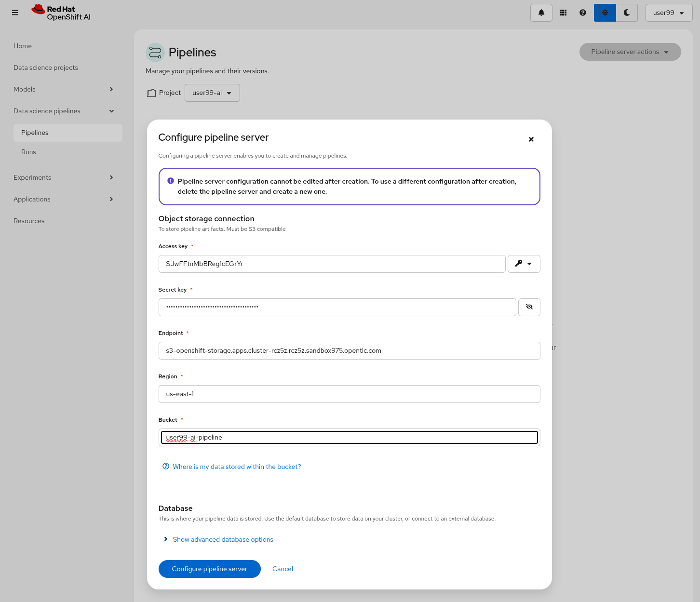Click the Region input field
This screenshot has width=700, height=602.
pos(350,394)
